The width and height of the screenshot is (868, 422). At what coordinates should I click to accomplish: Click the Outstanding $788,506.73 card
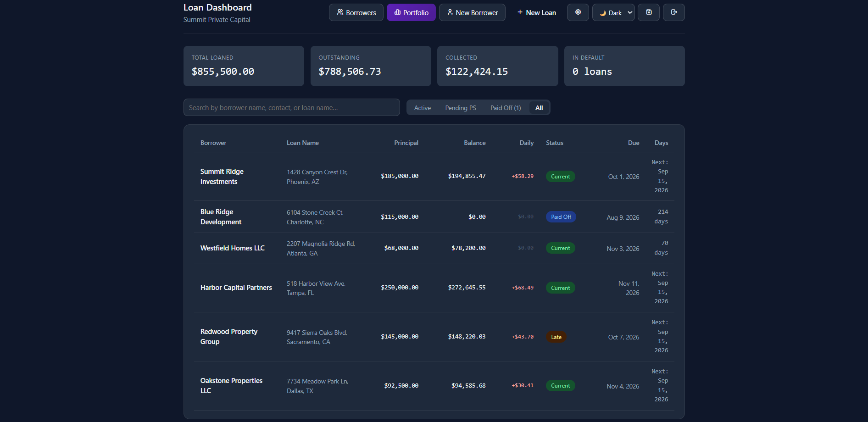[371, 66]
